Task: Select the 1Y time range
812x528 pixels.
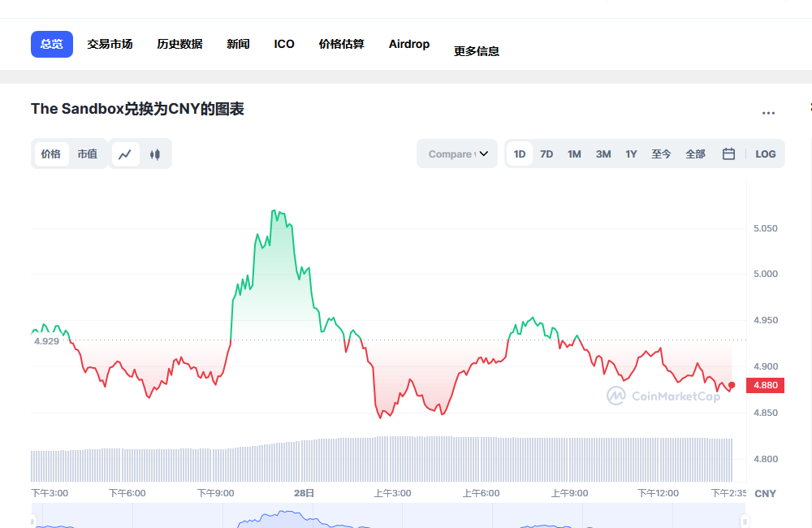Action: pos(631,154)
